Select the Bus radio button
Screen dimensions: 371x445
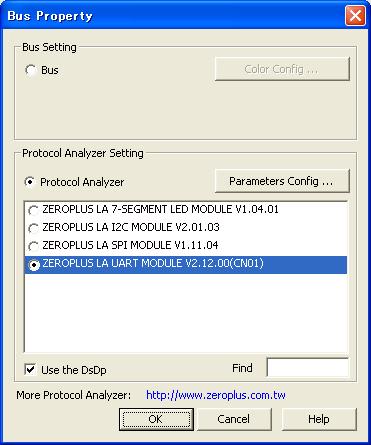pos(31,70)
